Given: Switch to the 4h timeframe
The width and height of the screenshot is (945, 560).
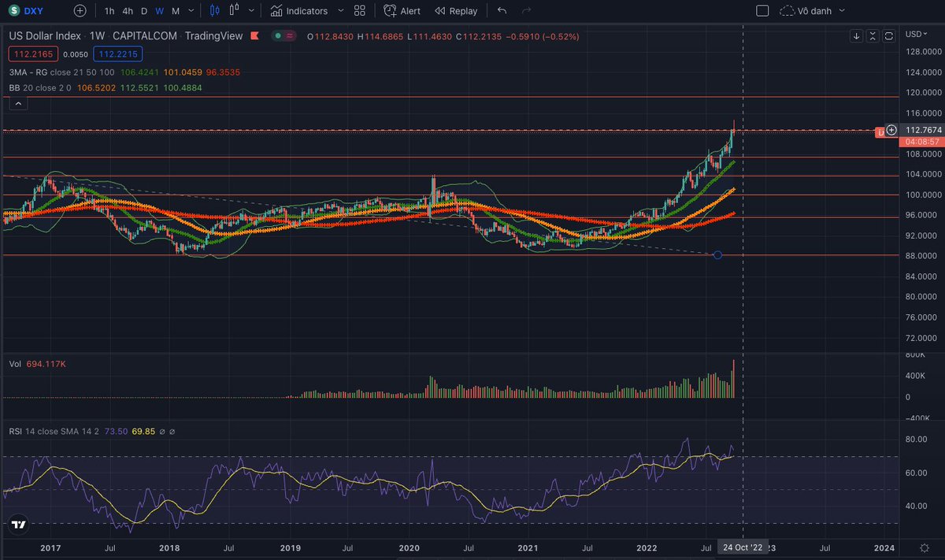Looking at the screenshot, I should pos(128,11).
